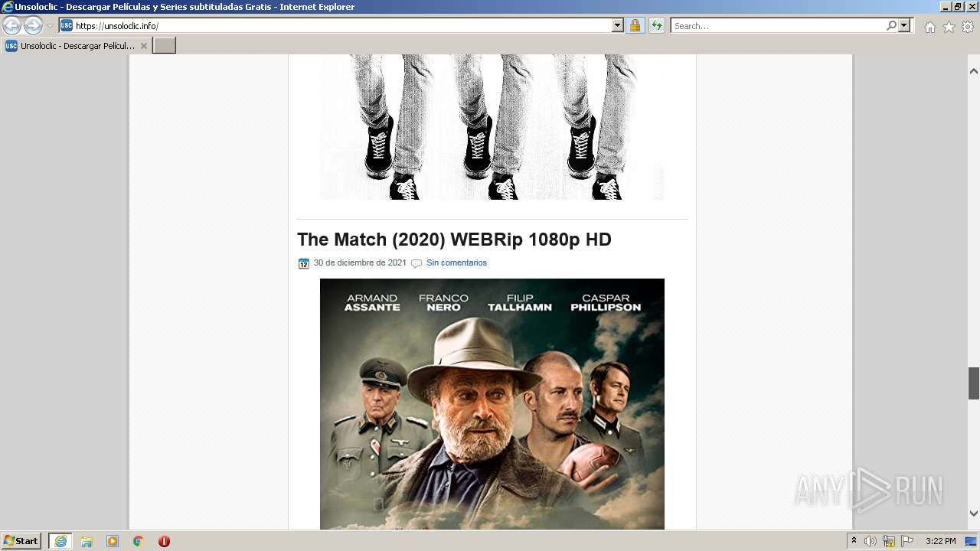
Task: Click the magnifier search icon
Action: (x=891, y=25)
